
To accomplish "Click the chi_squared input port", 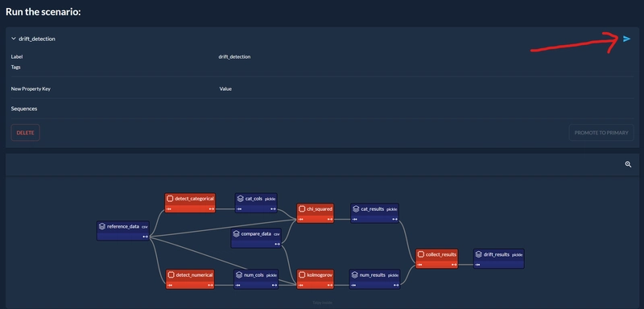I will click(x=301, y=219).
